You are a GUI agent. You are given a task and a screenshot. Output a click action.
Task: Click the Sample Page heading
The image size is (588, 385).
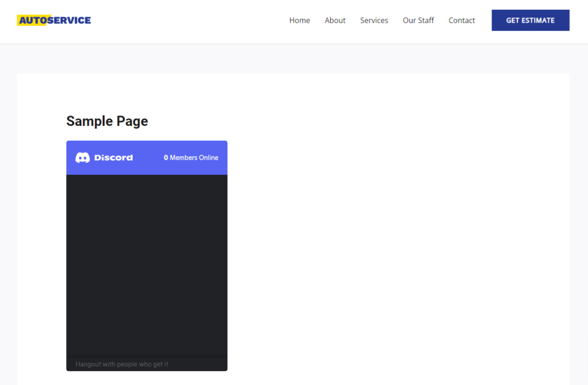point(107,121)
